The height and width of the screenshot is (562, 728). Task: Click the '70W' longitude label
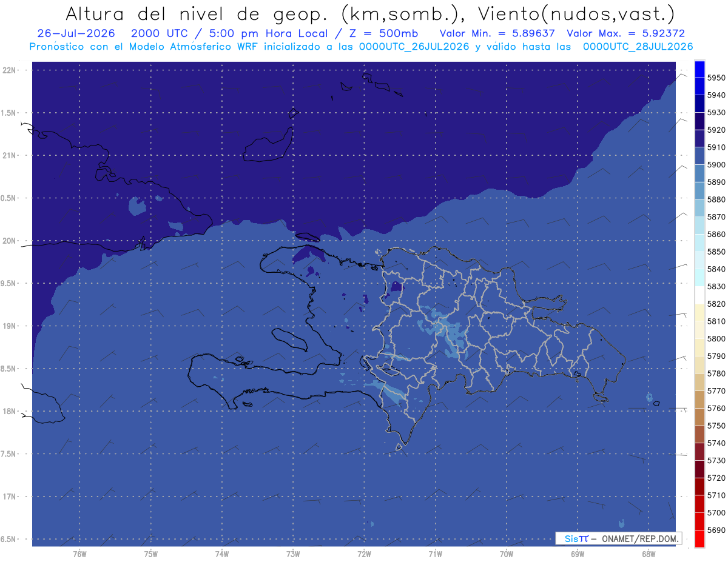pyautogui.click(x=507, y=554)
